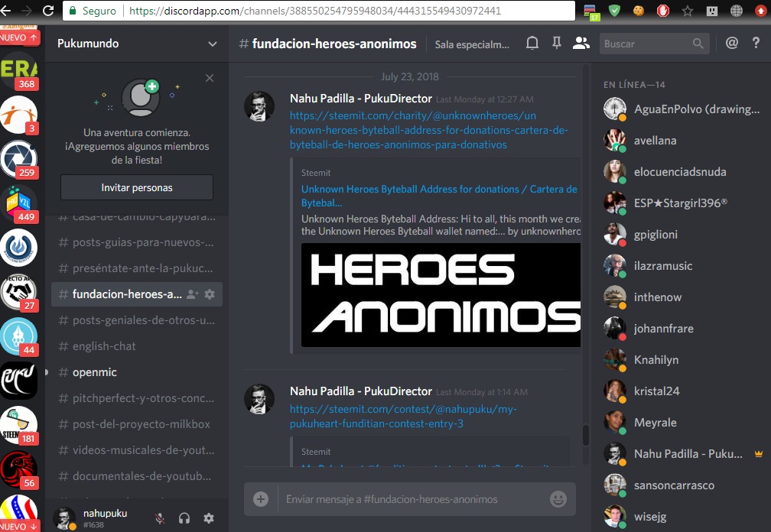This screenshot has width=771, height=532.
Task: Click search magnifier in Buscar box
Action: click(x=698, y=44)
